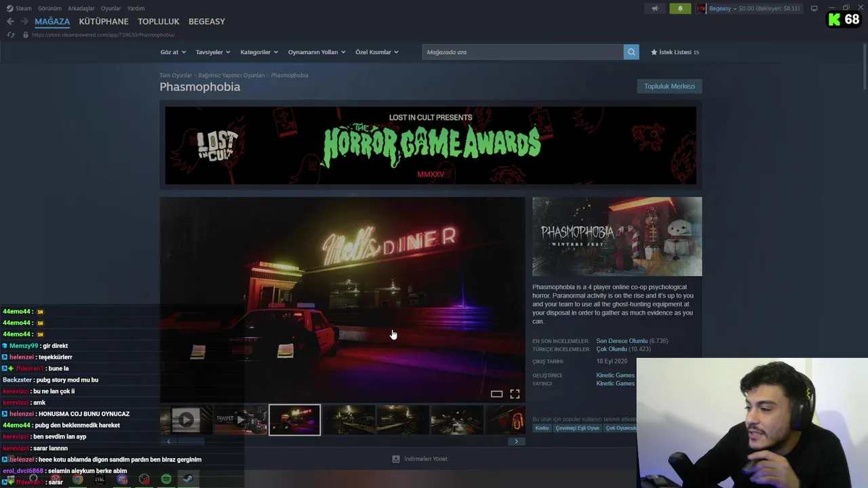Reload the store page
868x488 pixels.
(11, 35)
